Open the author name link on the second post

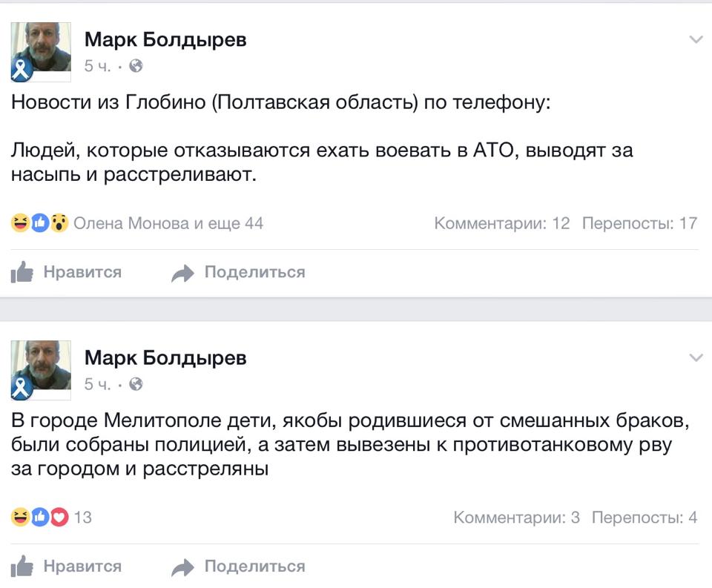[165, 358]
